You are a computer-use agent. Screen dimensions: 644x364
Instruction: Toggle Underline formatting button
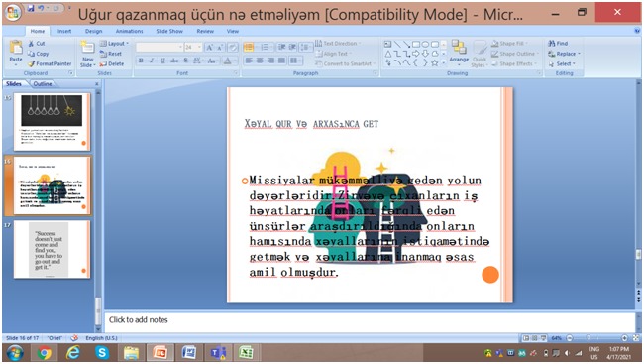(162, 61)
